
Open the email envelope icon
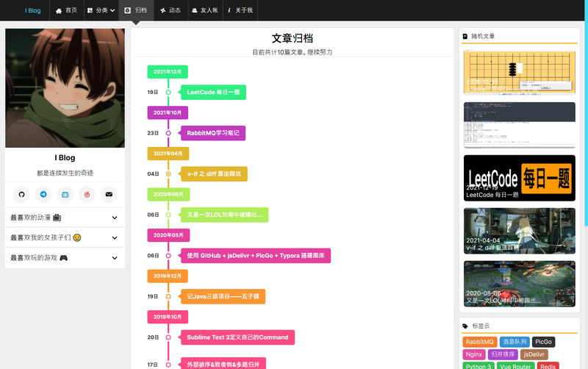109,194
